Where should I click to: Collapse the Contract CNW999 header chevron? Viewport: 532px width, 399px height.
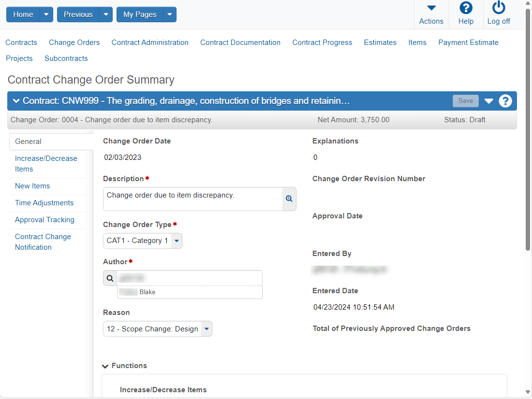point(16,100)
